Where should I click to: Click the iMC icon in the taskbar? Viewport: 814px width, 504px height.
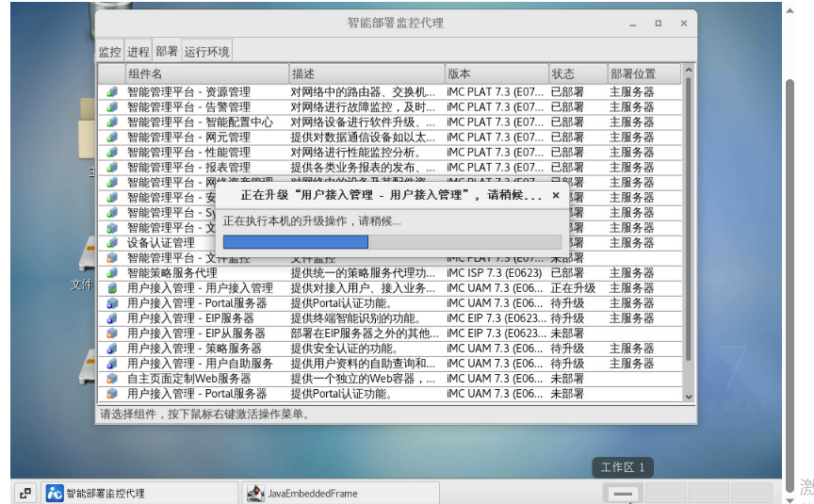[55, 493]
